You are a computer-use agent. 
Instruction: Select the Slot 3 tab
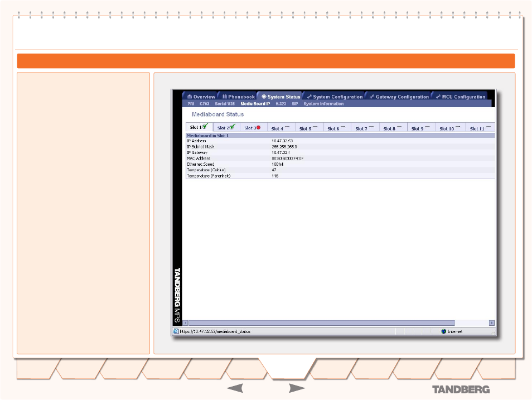click(253, 127)
